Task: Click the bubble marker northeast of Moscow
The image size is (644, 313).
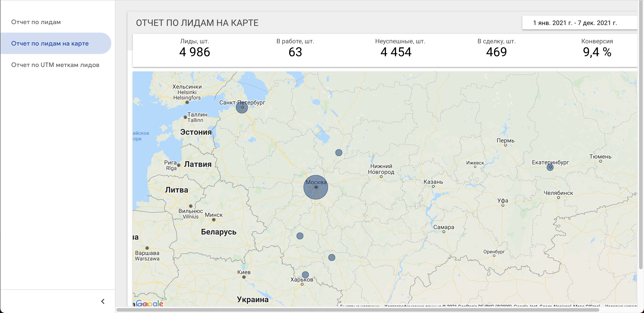Action: tap(339, 152)
